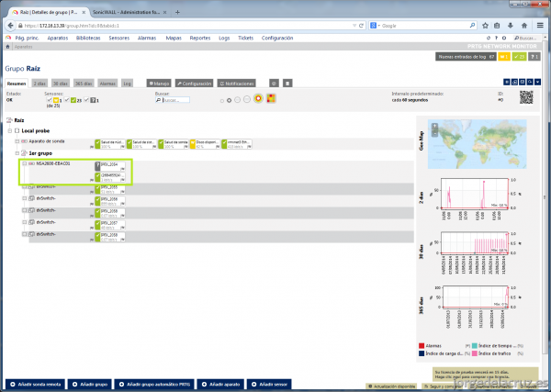
Task: Open the yellow warning sensors count box
Action: click(504, 57)
